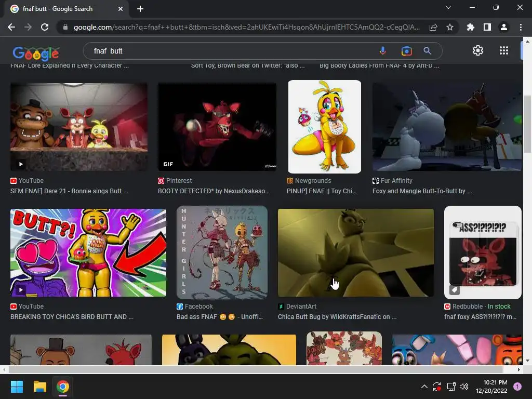Click the Chrome taskbar icon
Viewport: 532px width, 399px height.
(63, 387)
